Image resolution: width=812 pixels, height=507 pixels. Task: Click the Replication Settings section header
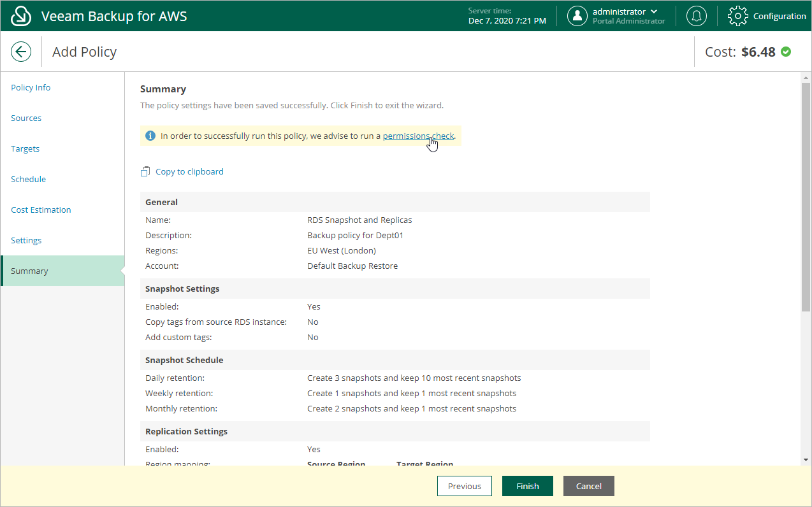[x=395, y=431]
